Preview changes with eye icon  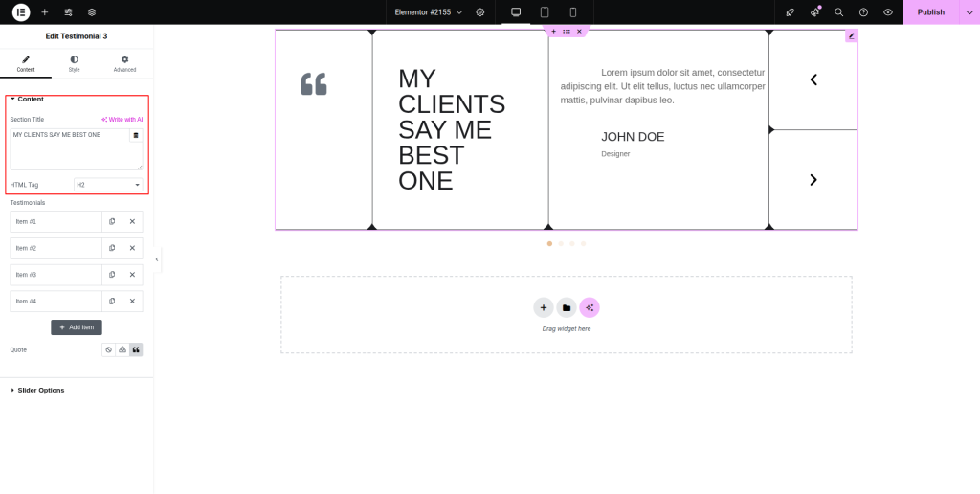pyautogui.click(x=887, y=11)
